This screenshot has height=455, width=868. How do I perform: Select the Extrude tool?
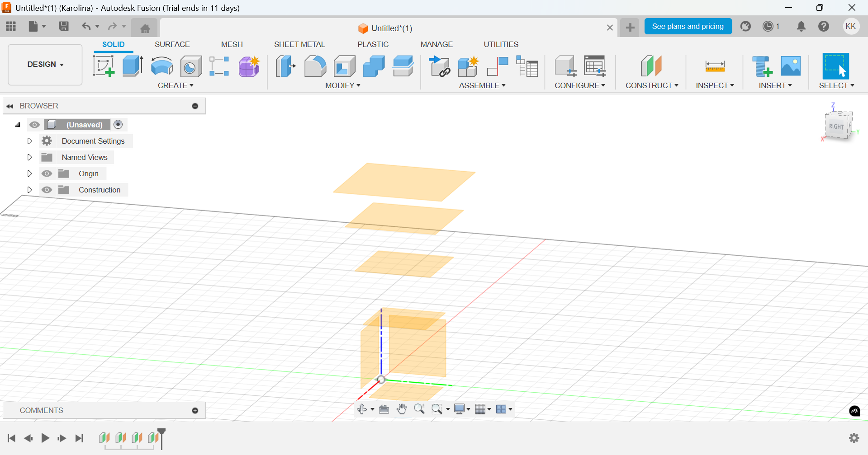[133, 66]
